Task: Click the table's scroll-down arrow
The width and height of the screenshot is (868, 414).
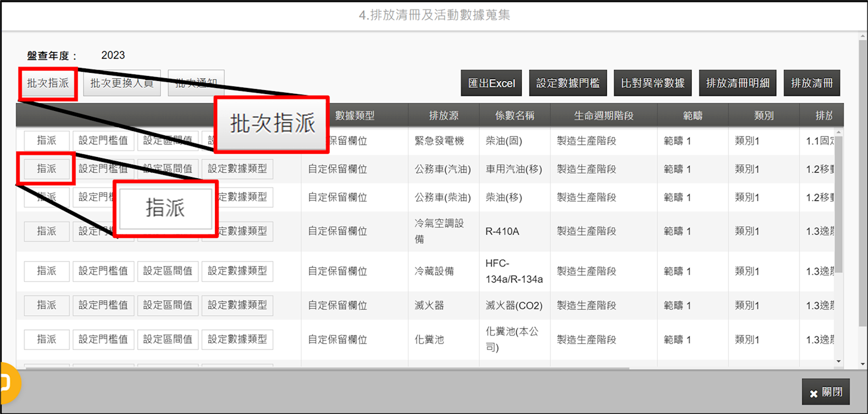Action: (x=839, y=361)
